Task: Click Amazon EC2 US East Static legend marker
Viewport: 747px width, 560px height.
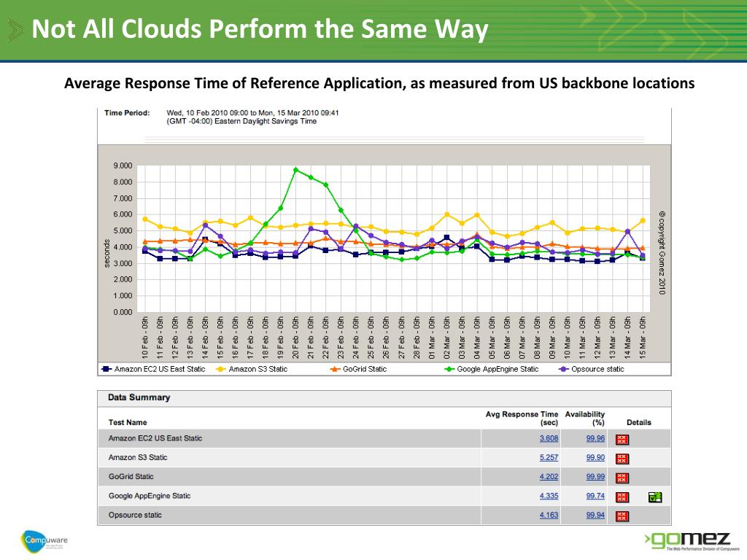Action: pyautogui.click(x=107, y=369)
